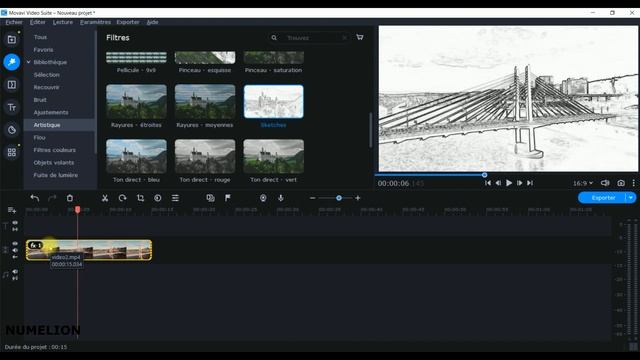
Task: Select the Favoris filter category
Action: click(x=43, y=50)
